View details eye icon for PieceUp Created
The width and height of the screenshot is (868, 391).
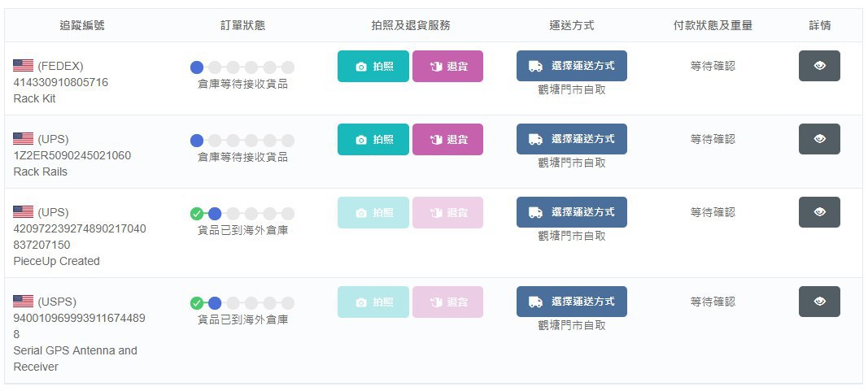[819, 212]
